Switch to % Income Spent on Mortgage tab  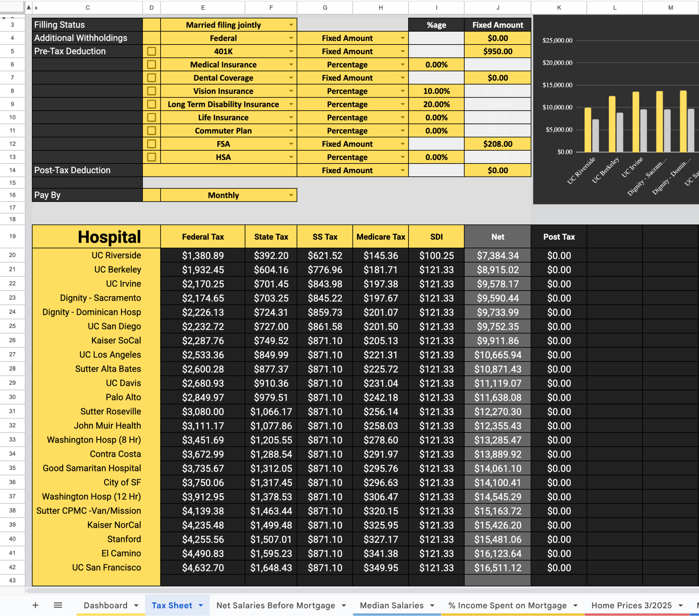507,605
